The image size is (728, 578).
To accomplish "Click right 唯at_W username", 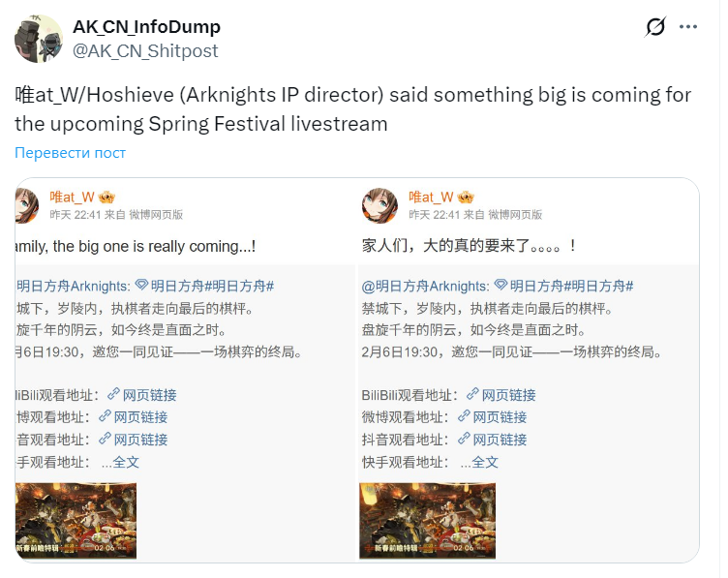I will click(431, 197).
